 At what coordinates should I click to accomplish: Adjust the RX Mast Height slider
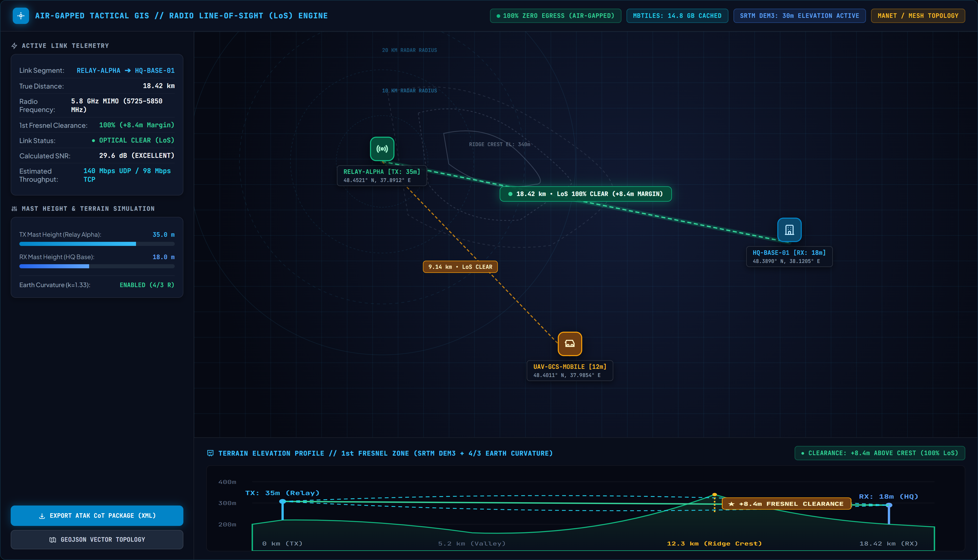click(97, 266)
